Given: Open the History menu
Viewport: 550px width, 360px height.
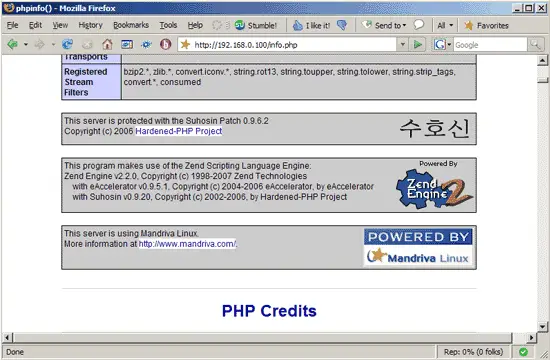Looking at the screenshot, I should click(90, 25).
